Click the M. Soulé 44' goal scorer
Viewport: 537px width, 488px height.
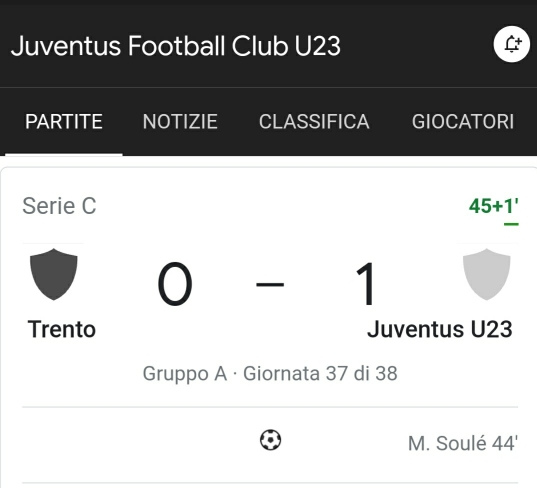463,443
